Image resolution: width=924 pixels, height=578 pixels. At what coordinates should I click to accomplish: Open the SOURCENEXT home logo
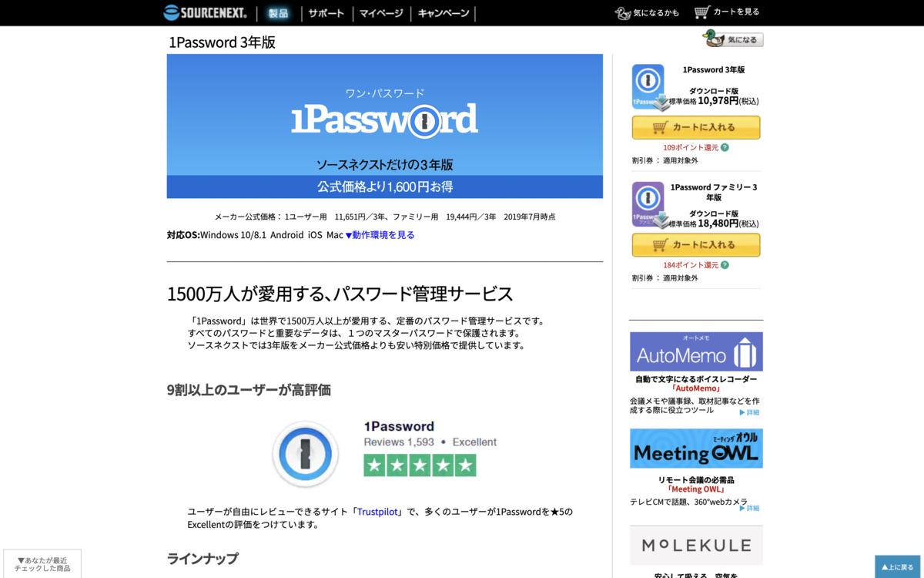[205, 12]
